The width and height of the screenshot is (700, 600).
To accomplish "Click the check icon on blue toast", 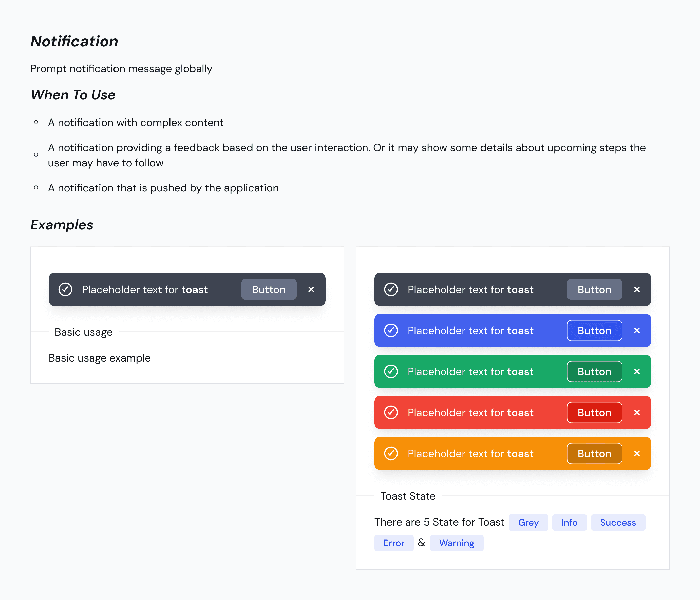I will tap(391, 330).
